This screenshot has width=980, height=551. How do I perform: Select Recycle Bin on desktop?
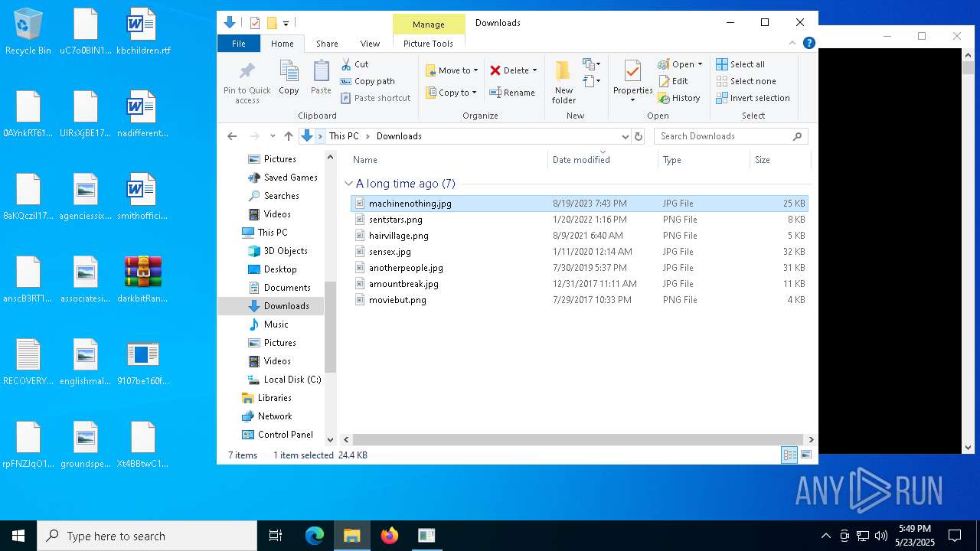tap(28, 32)
